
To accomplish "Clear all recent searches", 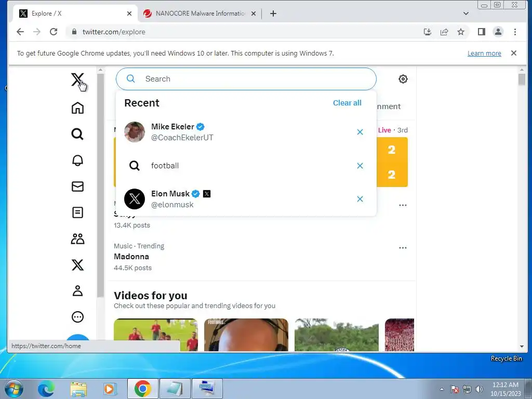I will click(347, 103).
